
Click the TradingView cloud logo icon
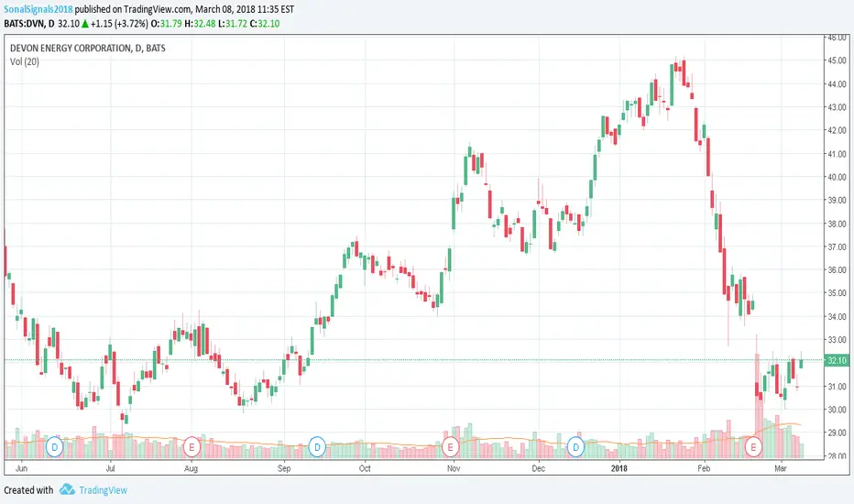tap(67, 489)
